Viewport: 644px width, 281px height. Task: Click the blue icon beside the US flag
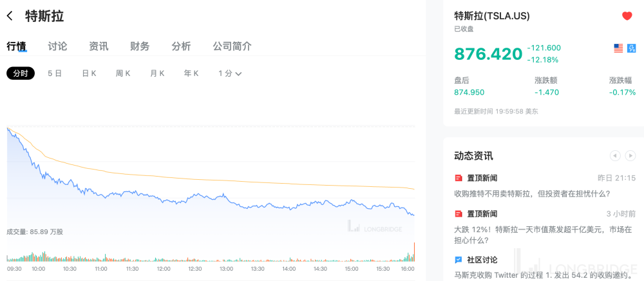tap(631, 48)
